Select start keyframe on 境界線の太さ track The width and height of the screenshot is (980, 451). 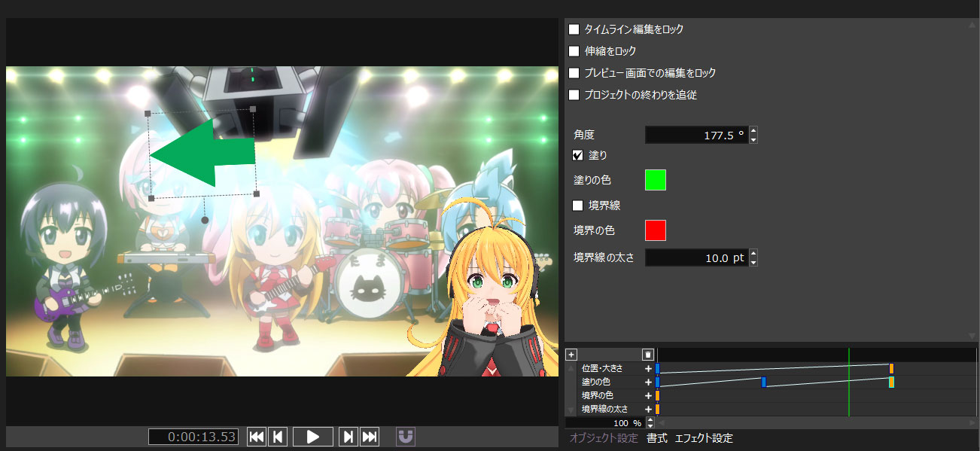pos(657,409)
